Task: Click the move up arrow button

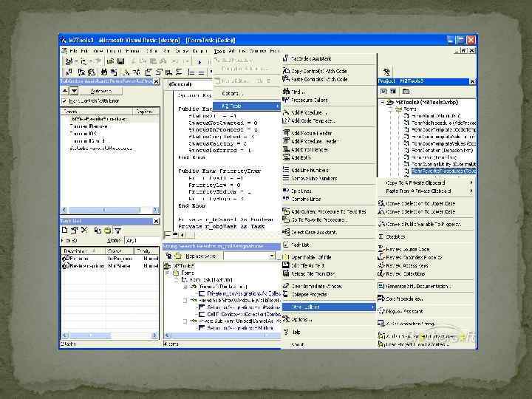Action: tap(65, 91)
